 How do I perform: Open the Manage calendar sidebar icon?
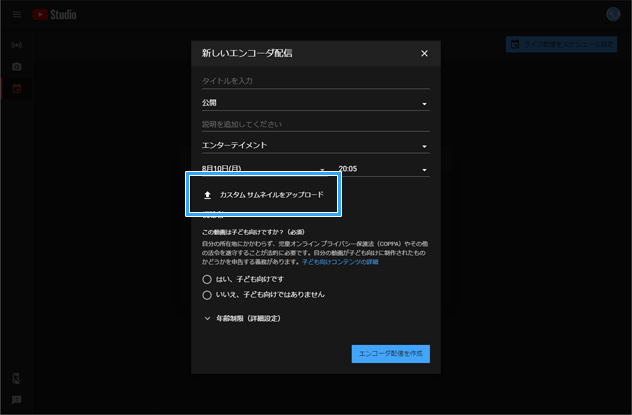[x=16, y=89]
